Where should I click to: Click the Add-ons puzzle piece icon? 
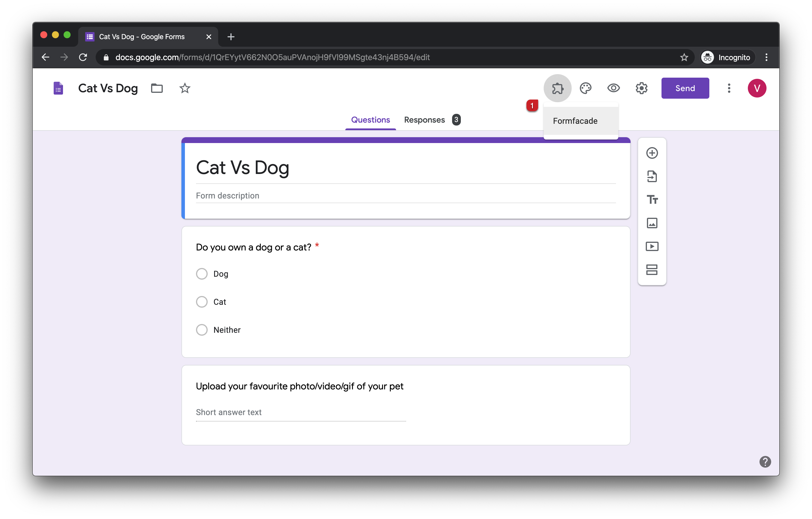click(557, 88)
